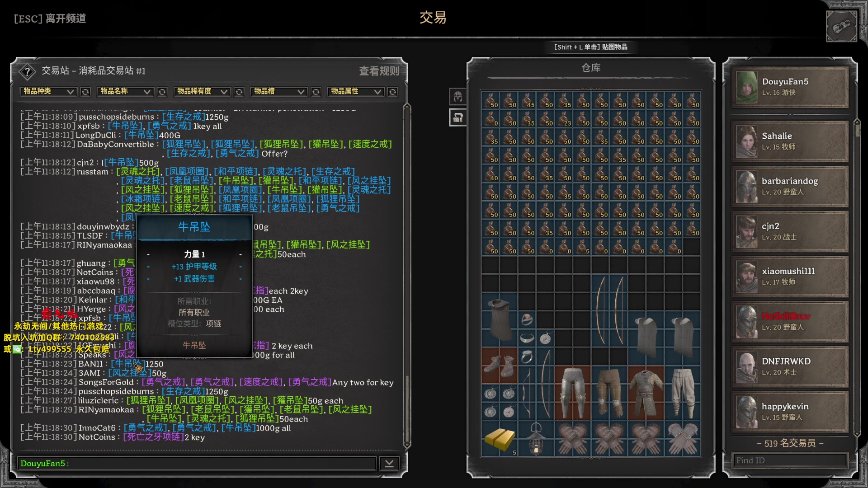Open NotCoins' 死亡之牙项链 link at bottom
The image size is (868, 488).
point(154,437)
